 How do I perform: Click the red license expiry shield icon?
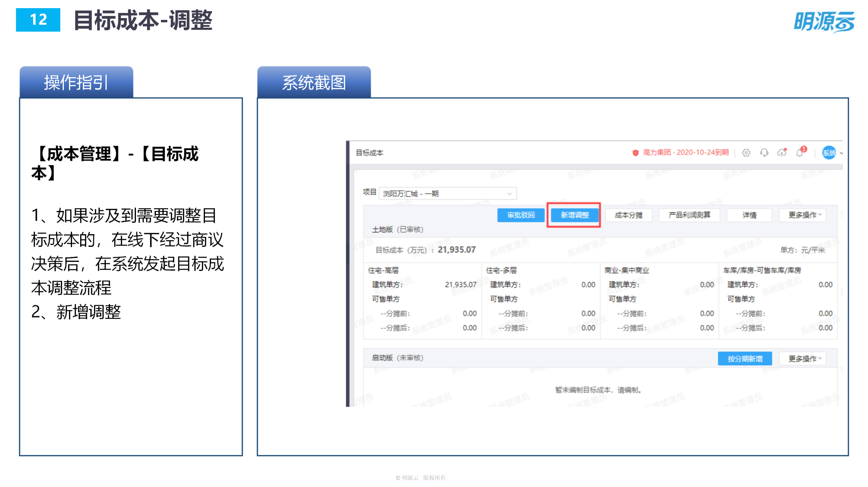[636, 153]
